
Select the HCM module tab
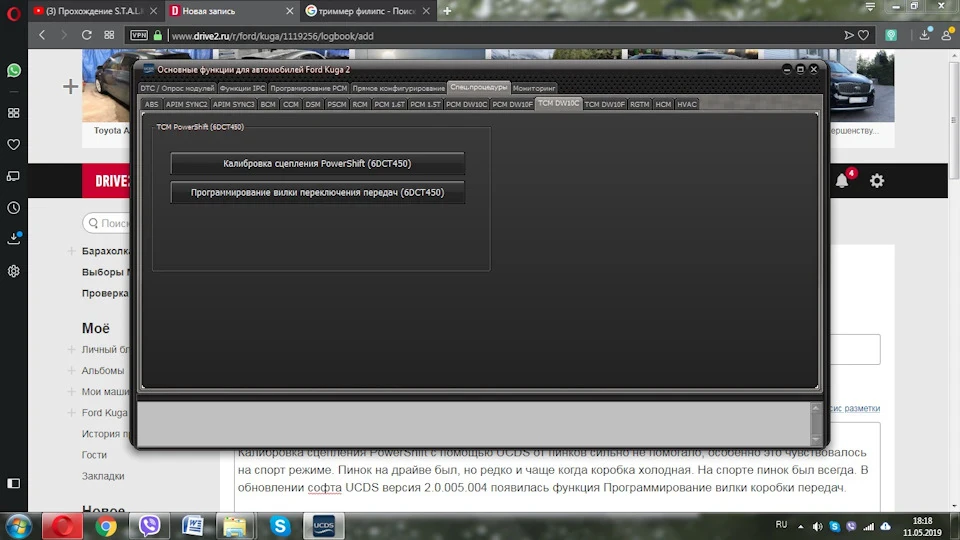[663, 104]
